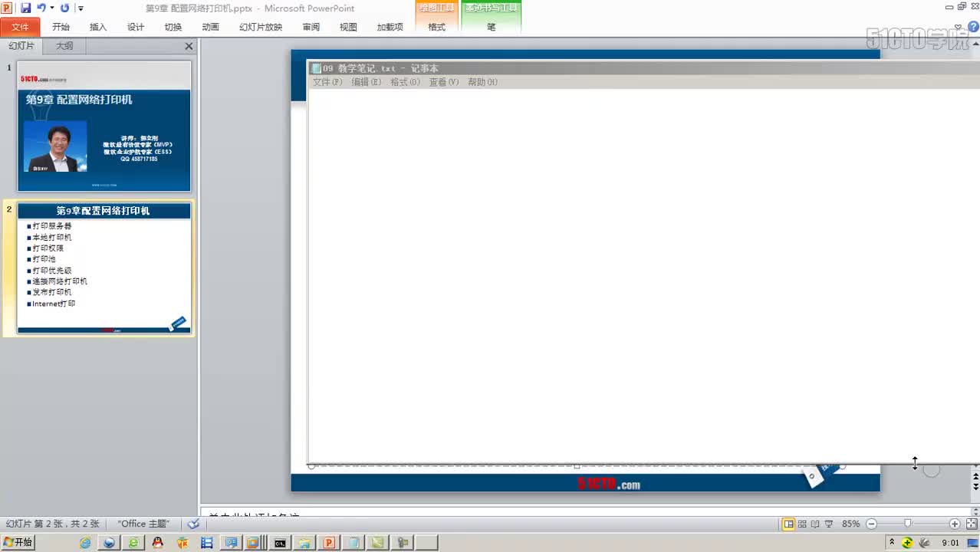Click the PowerPoint taskbar button
The image size is (980, 552).
coord(329,542)
